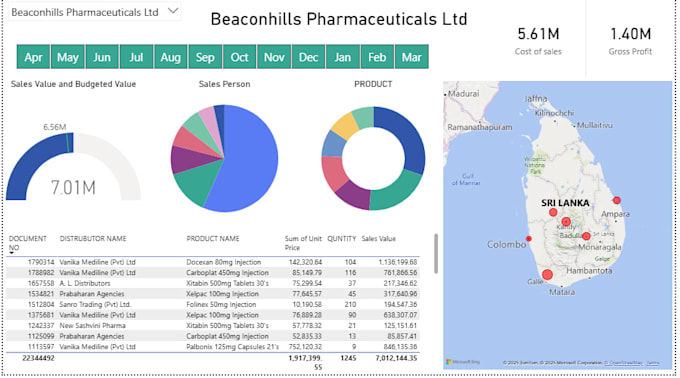This screenshot has height=378, width=680.
Task: Filter by the Jun month button
Action: point(102,57)
